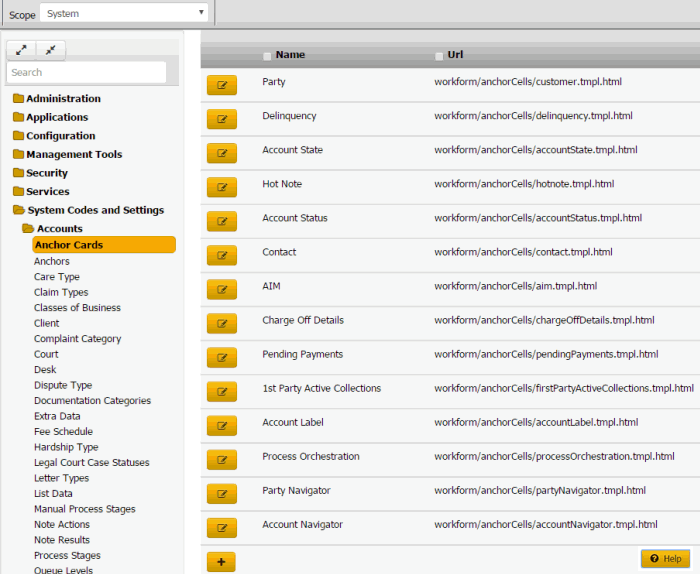Edit the Charge Off Details row
The height and width of the screenshot is (574, 700).
(x=221, y=323)
